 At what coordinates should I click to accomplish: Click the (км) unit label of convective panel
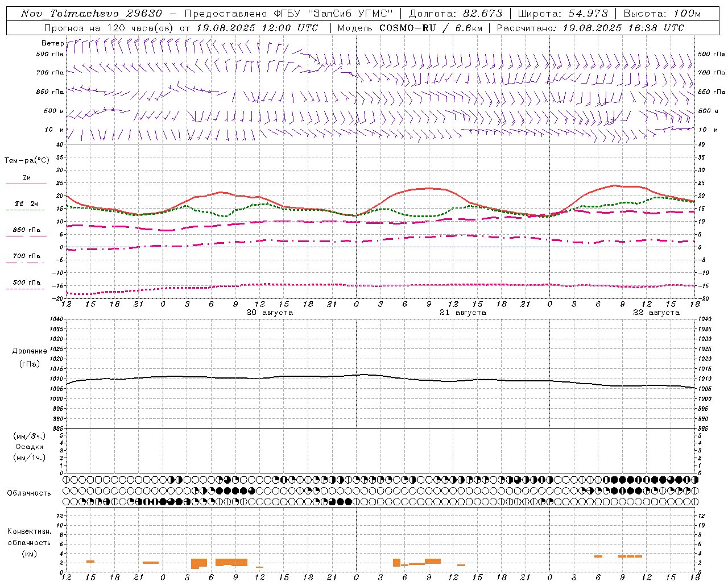[x=30, y=554]
